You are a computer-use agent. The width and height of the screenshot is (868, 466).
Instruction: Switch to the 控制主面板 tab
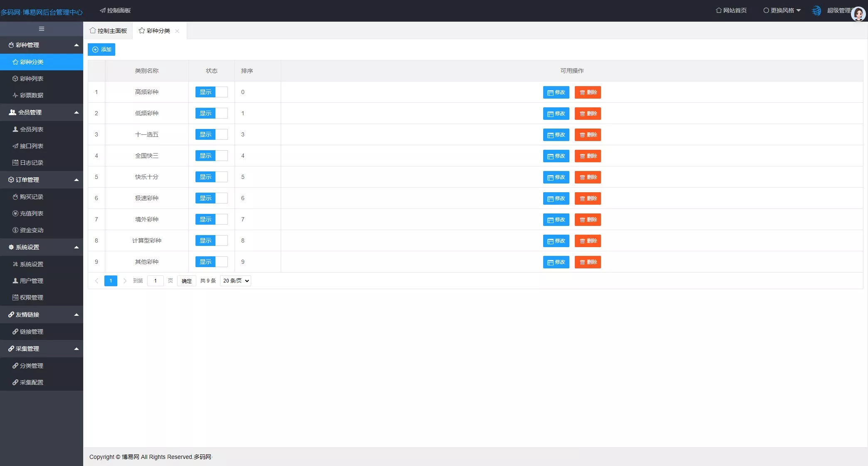(x=108, y=31)
